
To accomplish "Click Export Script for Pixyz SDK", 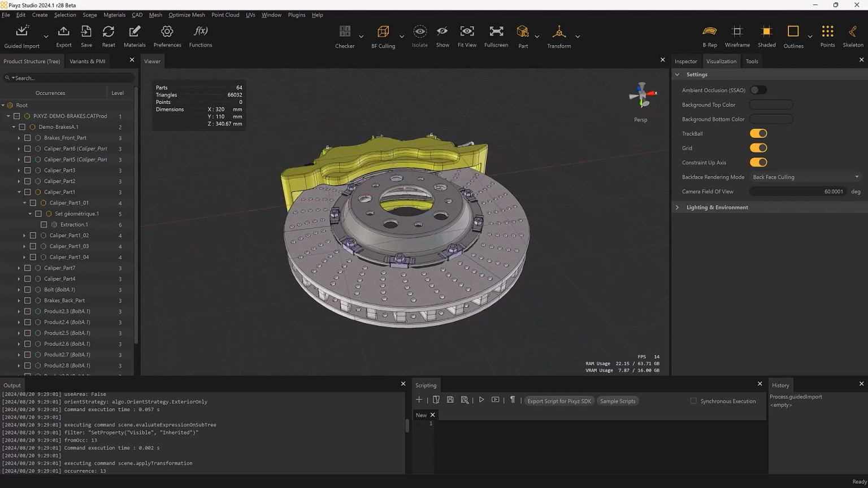I will 559,401.
